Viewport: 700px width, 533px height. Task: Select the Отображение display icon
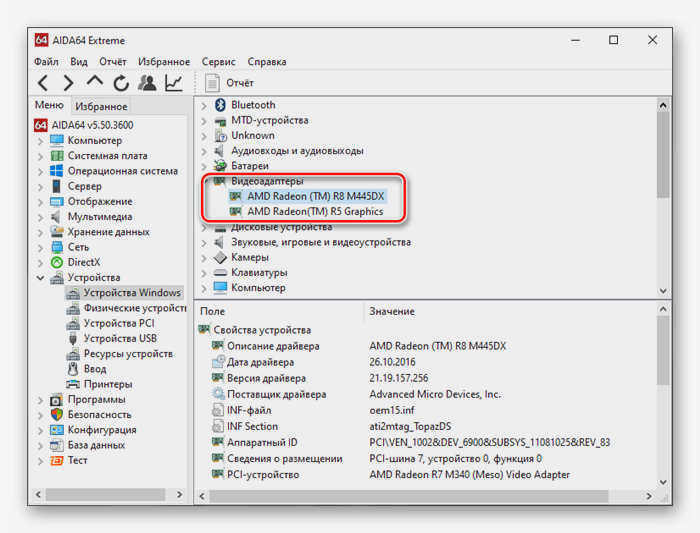click(x=57, y=201)
